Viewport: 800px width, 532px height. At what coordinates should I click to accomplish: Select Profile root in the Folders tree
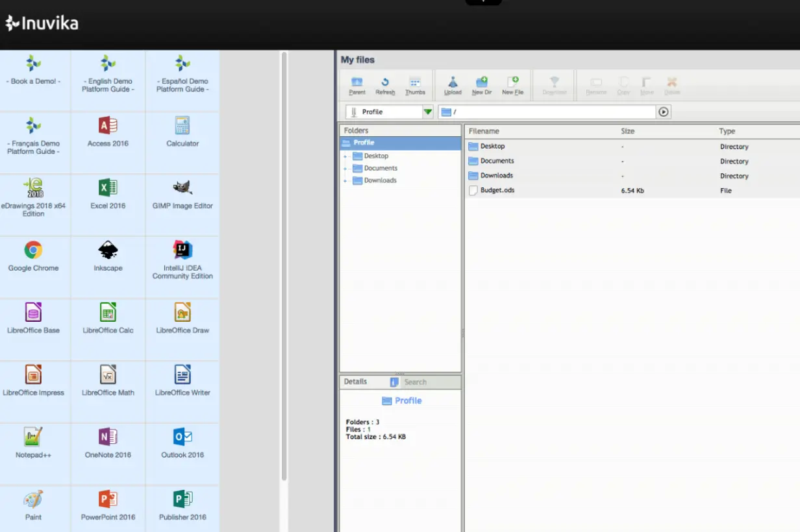tap(401, 143)
